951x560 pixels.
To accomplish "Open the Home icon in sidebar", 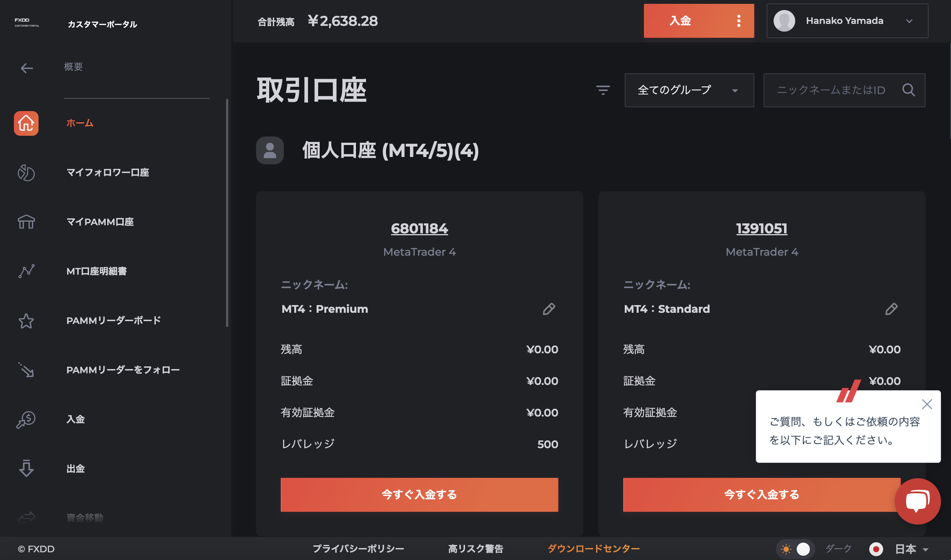I will 26,123.
